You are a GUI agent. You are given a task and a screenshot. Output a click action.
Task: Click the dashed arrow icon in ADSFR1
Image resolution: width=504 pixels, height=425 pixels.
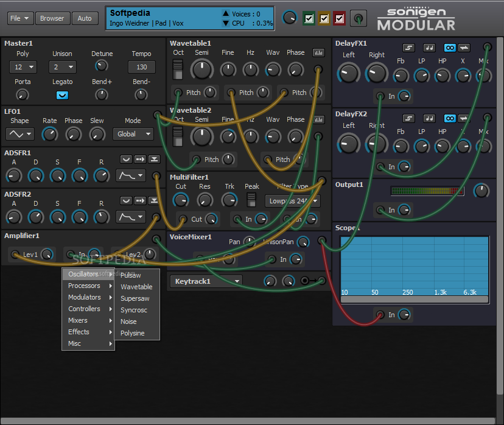point(140,159)
